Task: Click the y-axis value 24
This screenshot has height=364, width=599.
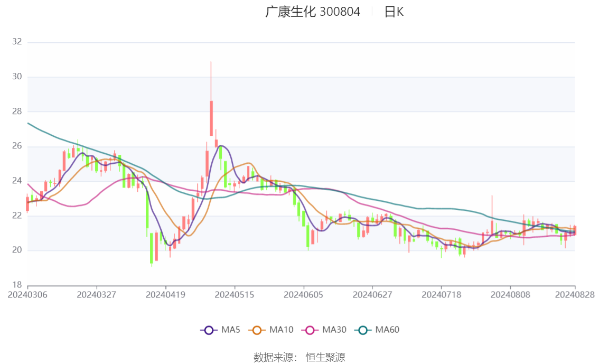Action: [17, 181]
